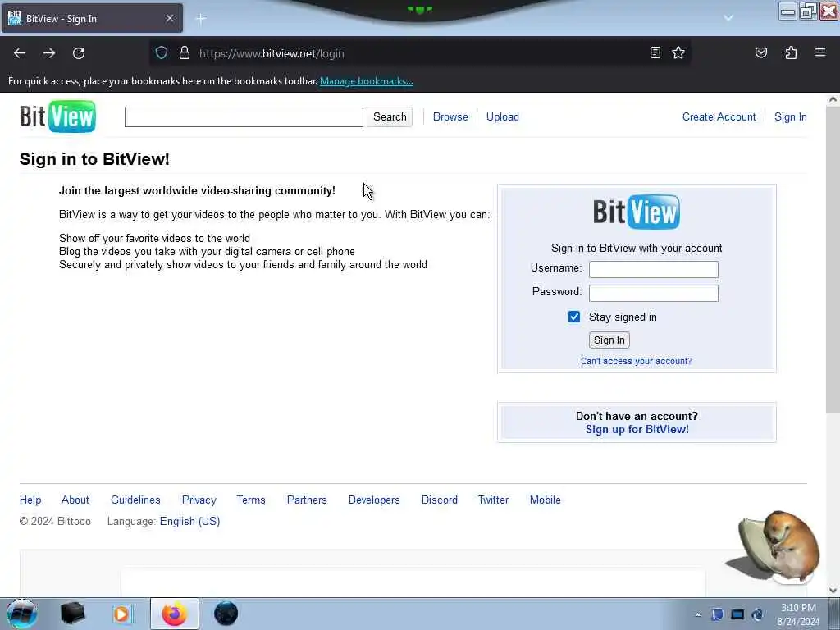The width and height of the screenshot is (840, 630).
Task: Open the Twitter footer link
Action: pyautogui.click(x=493, y=500)
